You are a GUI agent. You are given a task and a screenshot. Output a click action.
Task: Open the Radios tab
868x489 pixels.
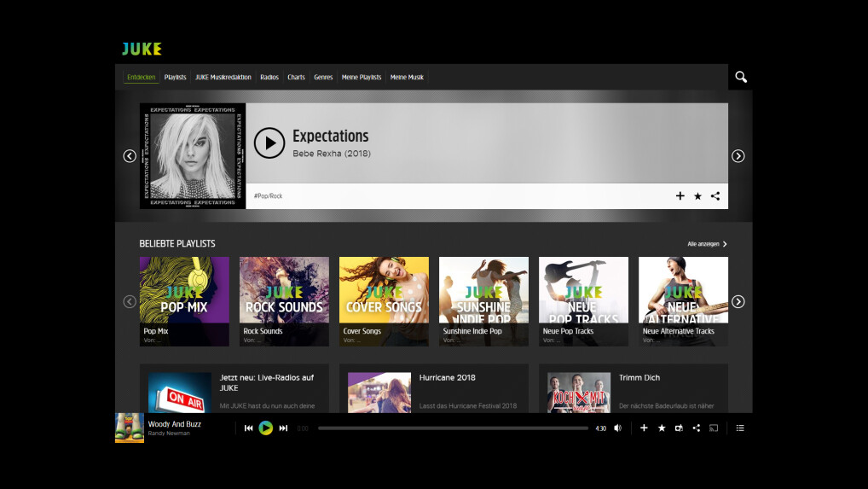[269, 78]
